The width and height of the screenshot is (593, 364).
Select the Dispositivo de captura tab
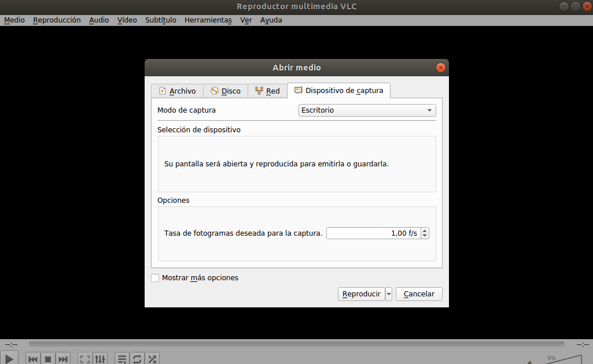pos(339,91)
